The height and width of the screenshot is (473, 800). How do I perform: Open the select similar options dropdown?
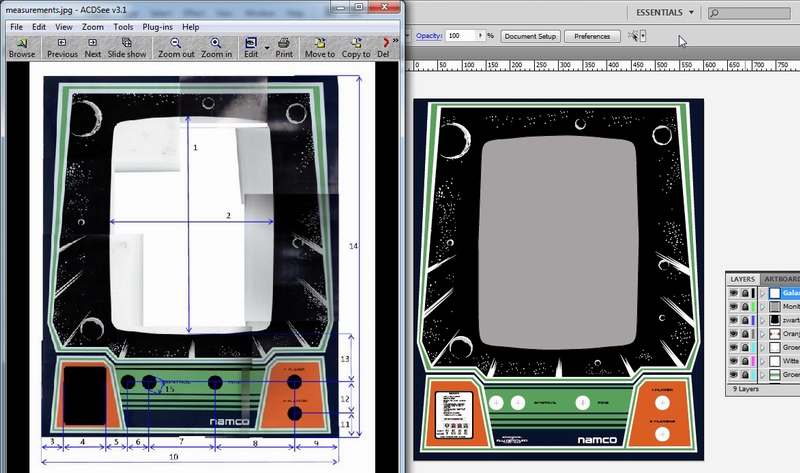(643, 36)
